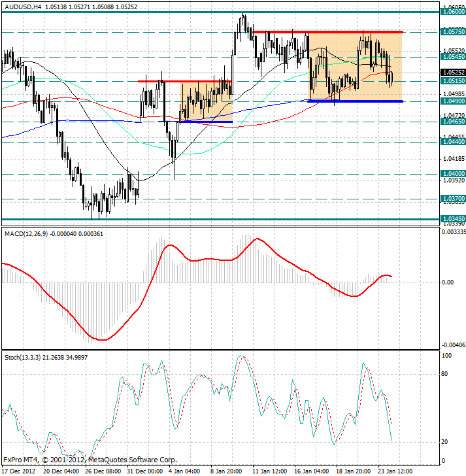Select the 1.05750 price level label
Screen dimensions: 466x476
coord(453,31)
